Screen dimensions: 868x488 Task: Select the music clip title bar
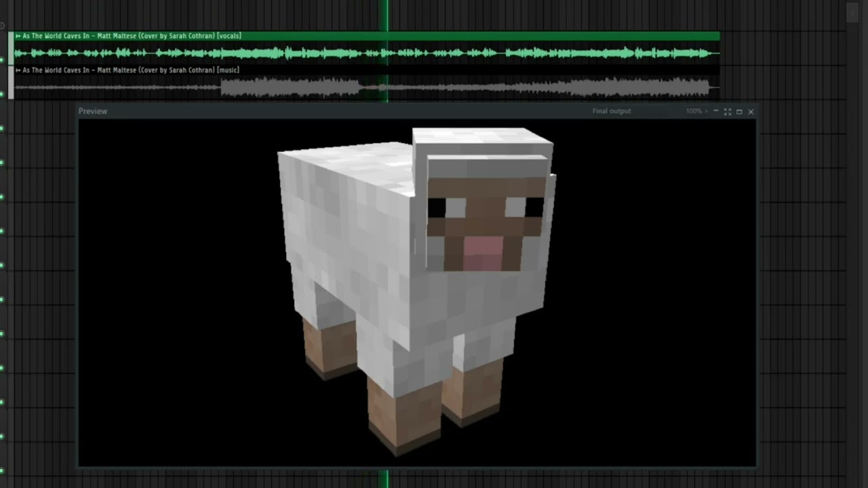click(367, 70)
